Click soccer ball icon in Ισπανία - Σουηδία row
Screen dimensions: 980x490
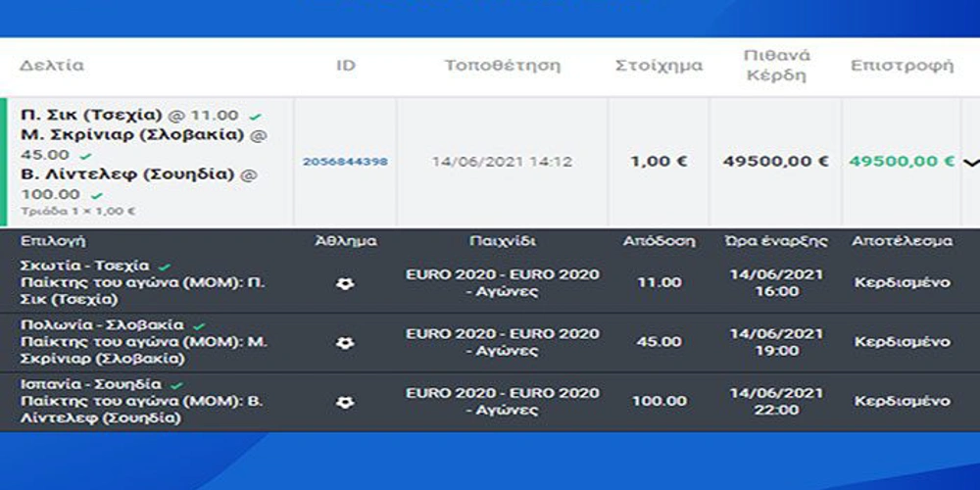pos(345,402)
